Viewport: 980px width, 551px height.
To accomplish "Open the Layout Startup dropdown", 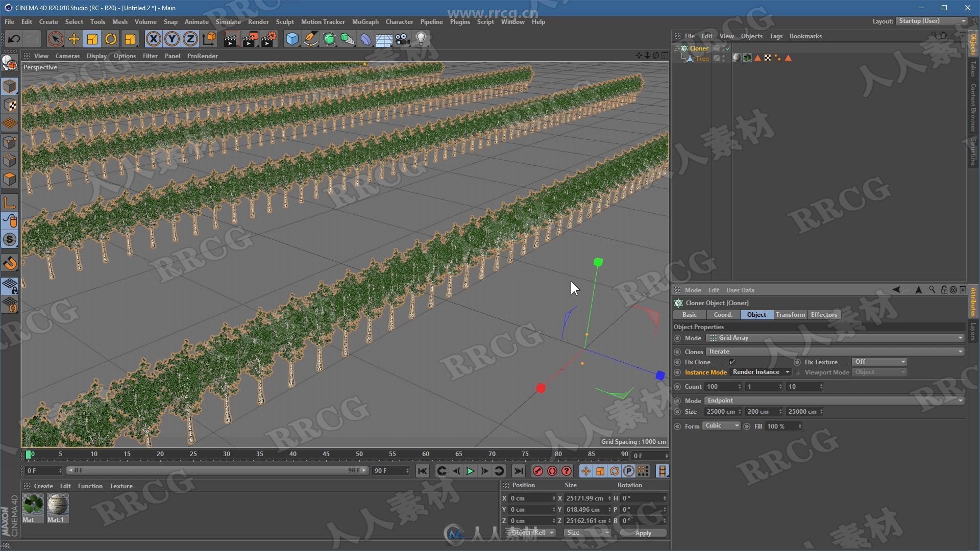I will pyautogui.click(x=932, y=21).
